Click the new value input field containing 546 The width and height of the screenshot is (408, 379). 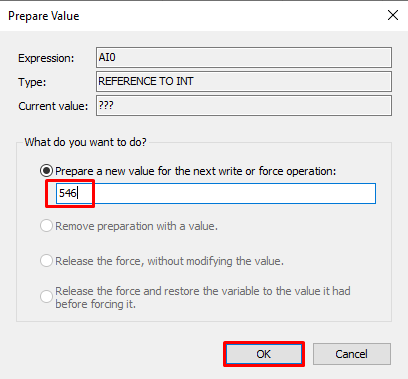[x=216, y=193]
